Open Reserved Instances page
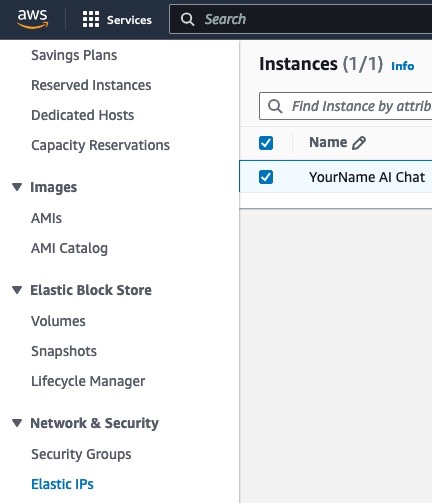The height and width of the screenshot is (503, 432). [x=91, y=85]
